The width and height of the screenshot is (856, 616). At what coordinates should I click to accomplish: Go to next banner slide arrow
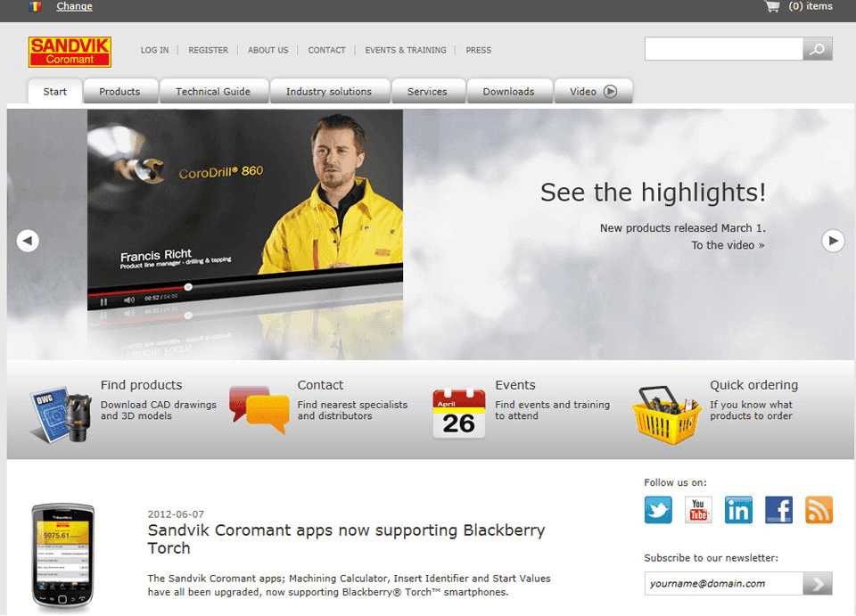click(x=833, y=241)
